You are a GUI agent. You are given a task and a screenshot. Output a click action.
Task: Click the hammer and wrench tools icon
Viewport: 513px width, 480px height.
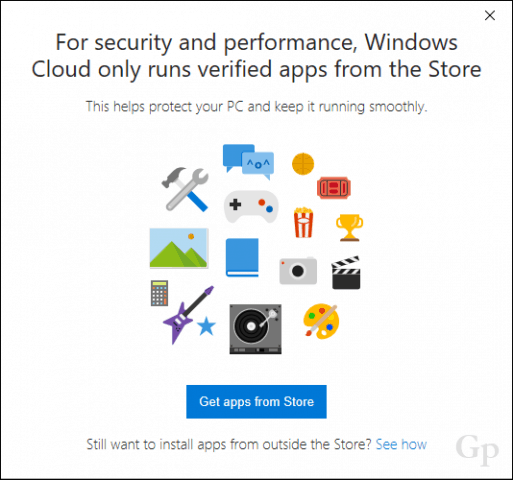[x=185, y=189]
